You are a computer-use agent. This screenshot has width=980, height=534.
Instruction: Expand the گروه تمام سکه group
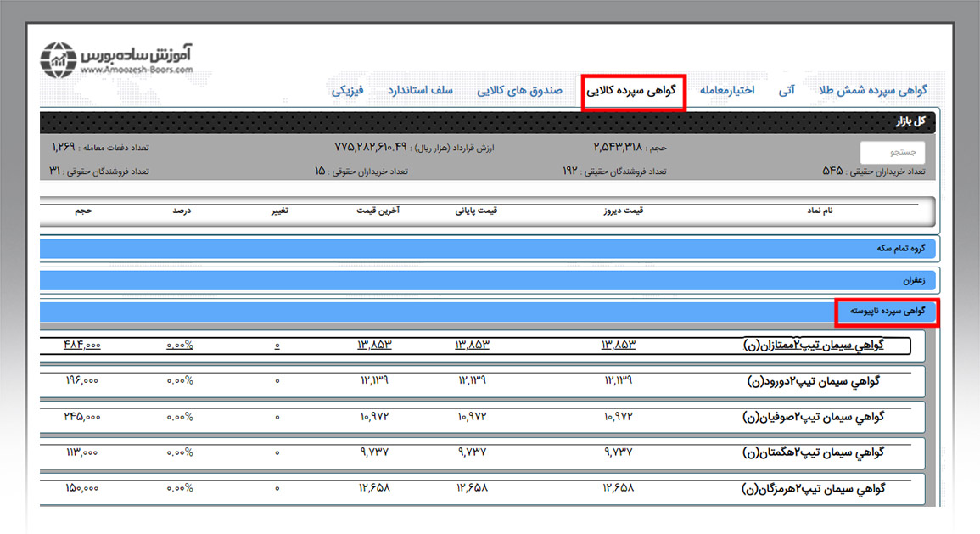click(x=906, y=249)
